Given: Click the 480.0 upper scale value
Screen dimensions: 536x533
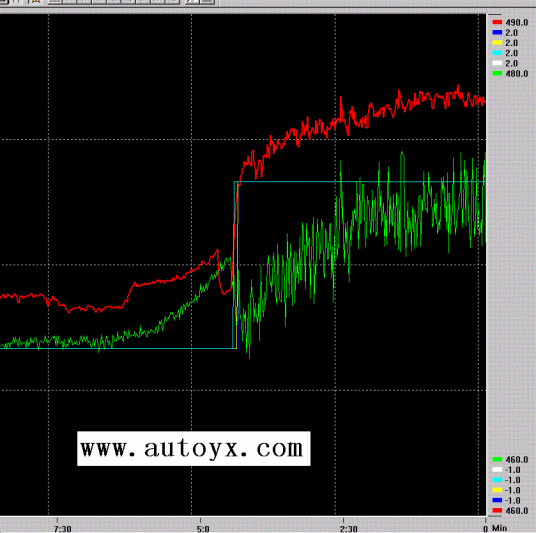Looking at the screenshot, I should click(517, 74).
